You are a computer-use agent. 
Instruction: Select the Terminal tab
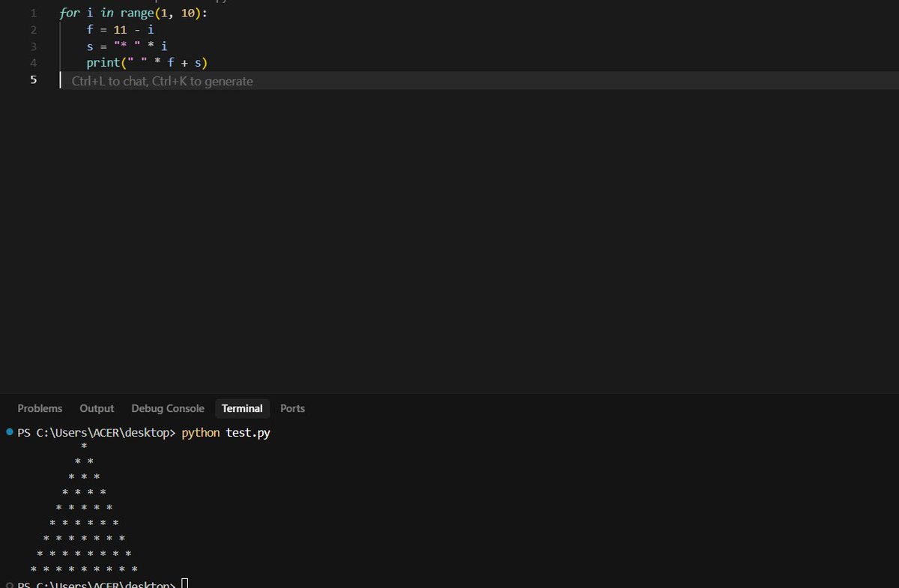242,408
